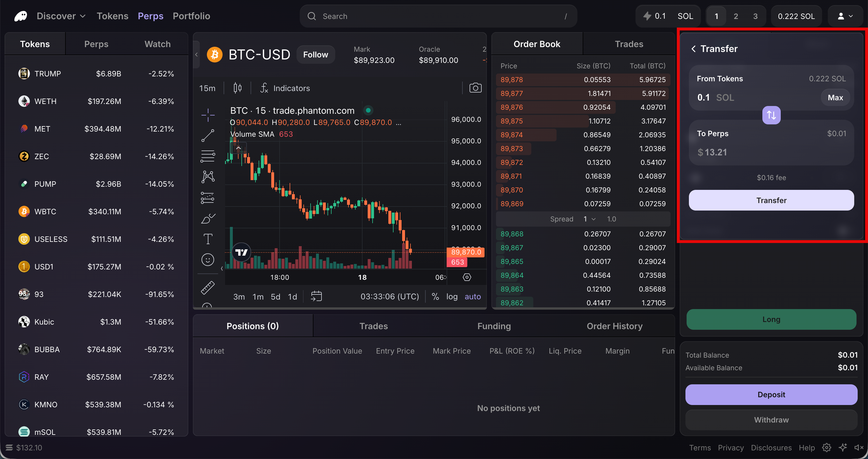Select the Text annotation tool
Screen dimensions: 868x459
(208, 239)
